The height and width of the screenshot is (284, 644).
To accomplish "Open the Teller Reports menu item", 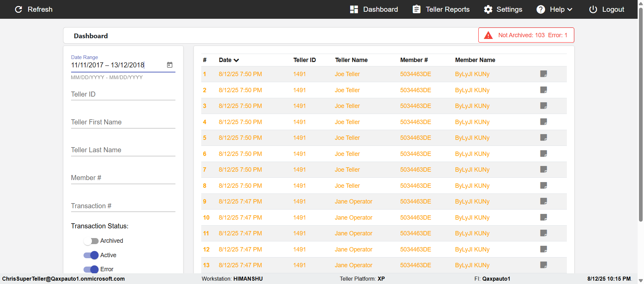I will point(441,9).
